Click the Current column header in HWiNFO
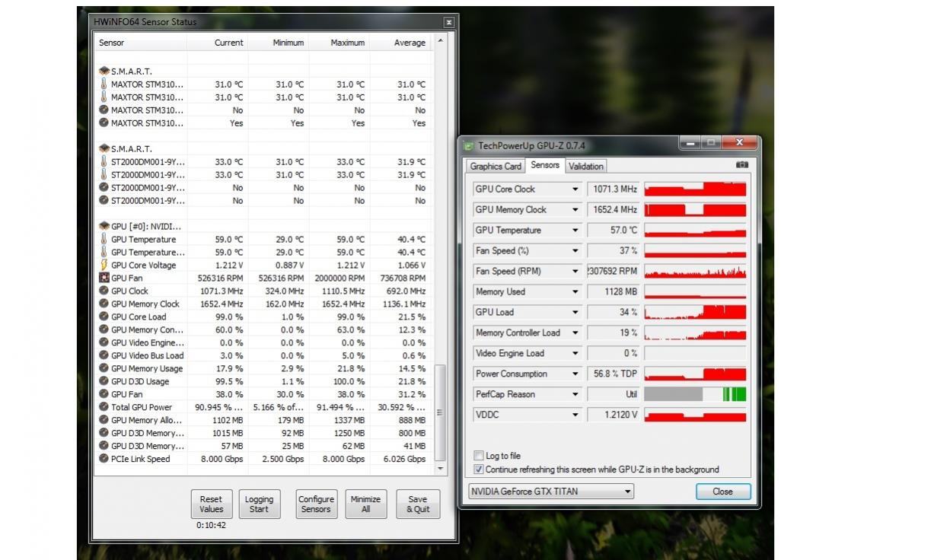Image resolution: width=934 pixels, height=560 pixels. [217, 43]
